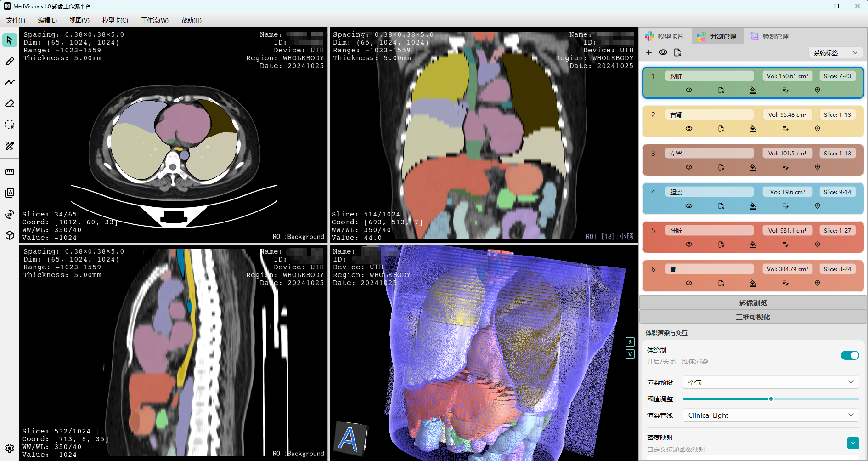Open the 工作流(W) menu
Viewport: 868px width, 461px height.
(154, 20)
